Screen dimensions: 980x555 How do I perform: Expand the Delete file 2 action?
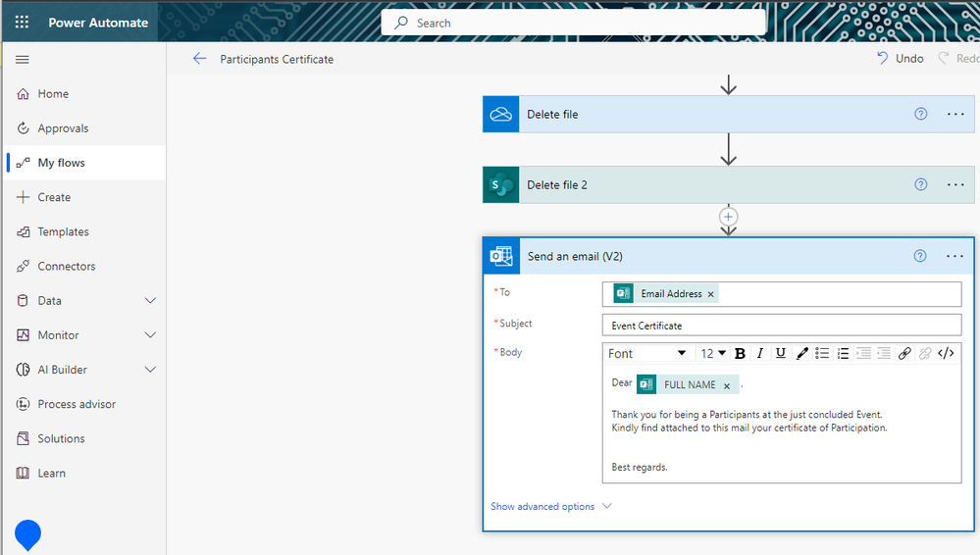pyautogui.click(x=728, y=185)
